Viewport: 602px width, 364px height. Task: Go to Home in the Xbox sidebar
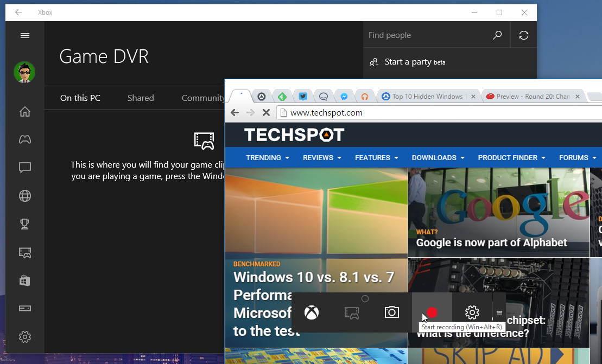pyautogui.click(x=25, y=112)
